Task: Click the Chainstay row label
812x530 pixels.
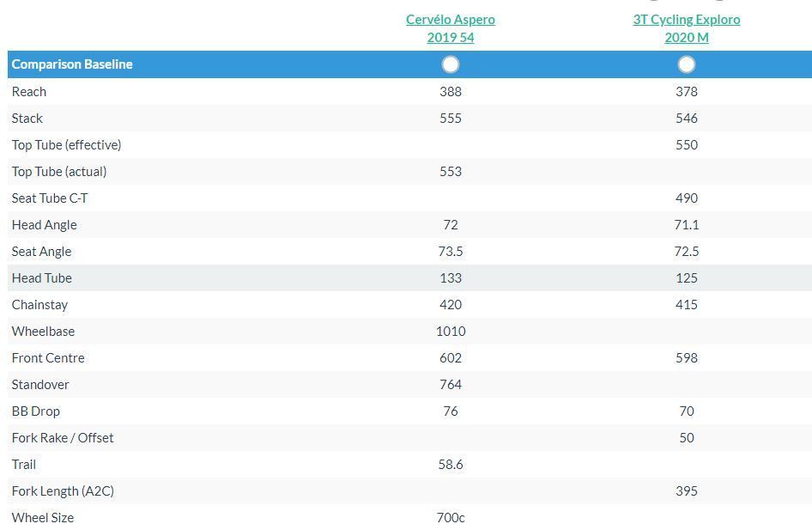Action: click(39, 305)
